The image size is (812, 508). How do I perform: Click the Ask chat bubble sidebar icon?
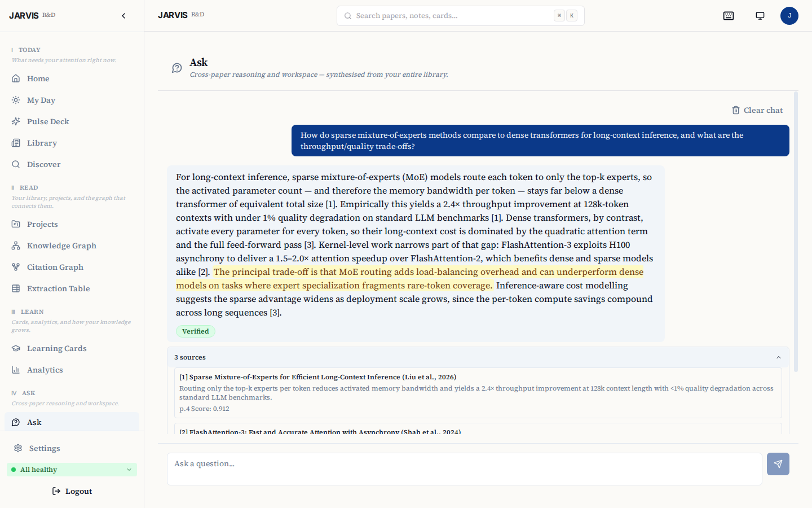[x=16, y=422]
